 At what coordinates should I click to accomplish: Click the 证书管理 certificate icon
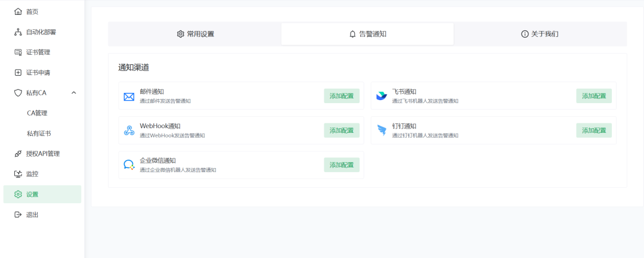click(x=18, y=52)
